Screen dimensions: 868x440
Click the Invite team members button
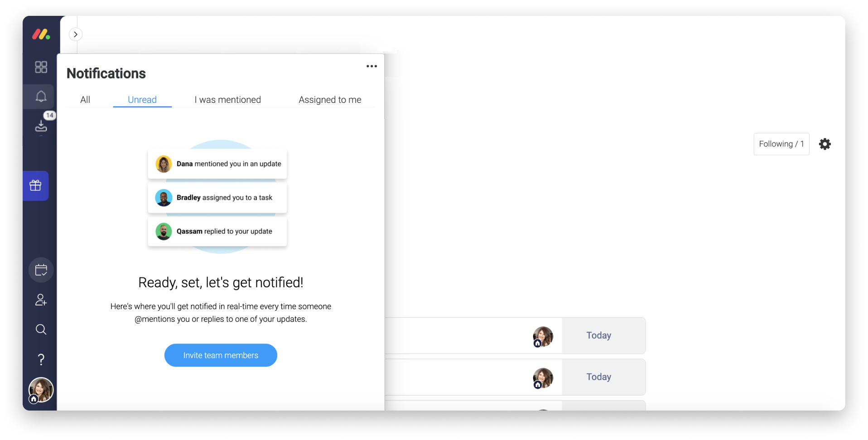pos(221,355)
